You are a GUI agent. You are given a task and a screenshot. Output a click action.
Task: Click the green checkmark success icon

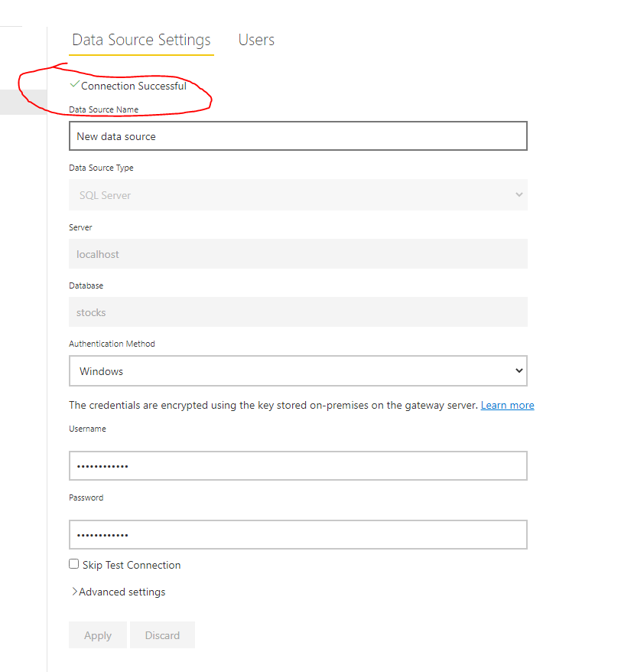click(x=74, y=84)
